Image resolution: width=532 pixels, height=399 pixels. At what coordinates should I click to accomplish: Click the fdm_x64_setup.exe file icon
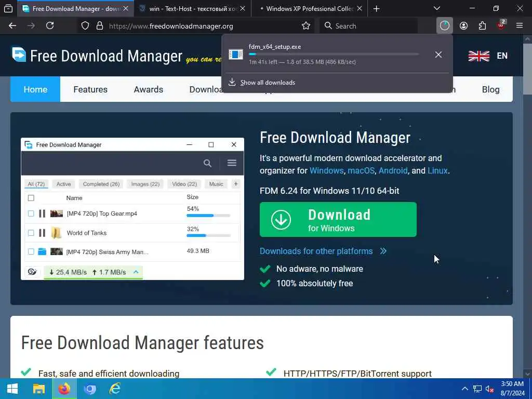pos(236,54)
